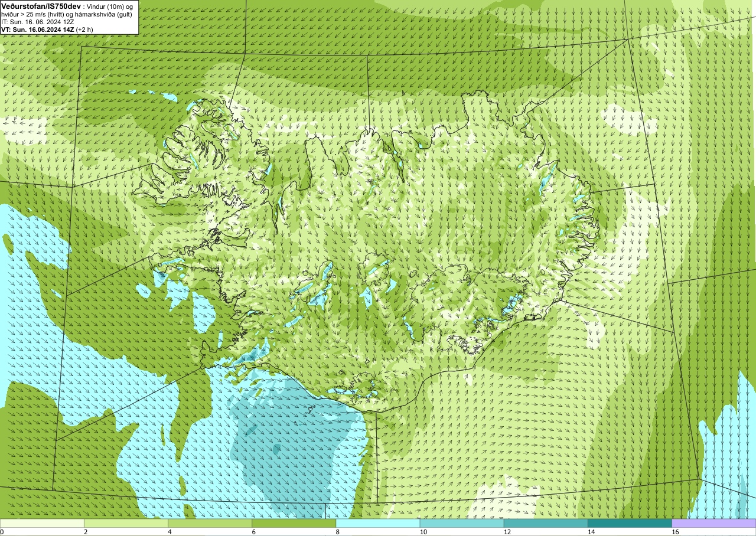Image resolution: width=756 pixels, height=536 pixels.
Task: Click the '14' scale label
Action: (590, 532)
